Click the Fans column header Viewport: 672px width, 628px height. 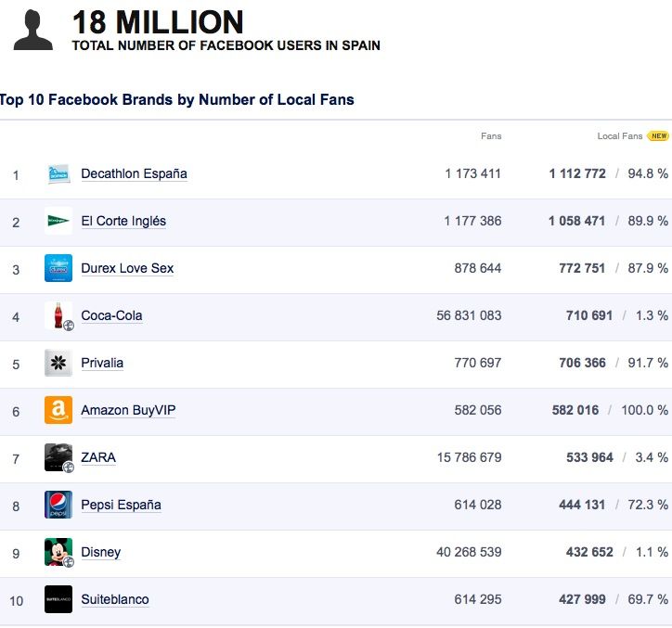pos(491,136)
